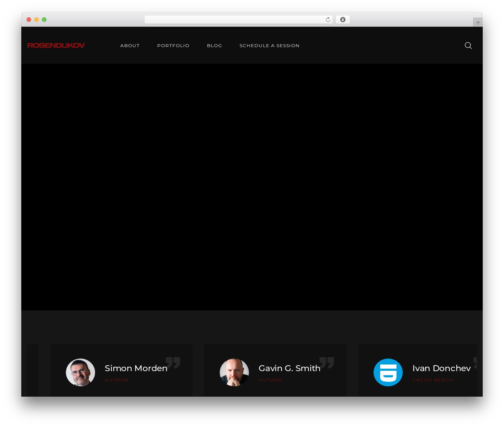Maximize the window with green button
The width and height of the screenshot is (504, 427).
(44, 20)
